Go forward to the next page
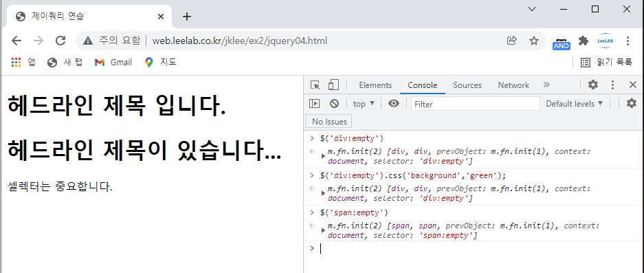Viewport: 644px width, 273px height. point(38,41)
